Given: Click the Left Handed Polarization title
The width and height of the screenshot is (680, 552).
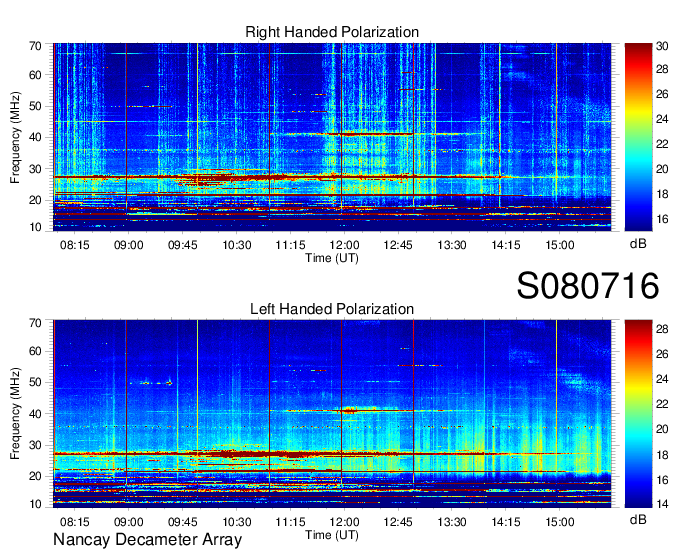Looking at the screenshot, I should [332, 309].
